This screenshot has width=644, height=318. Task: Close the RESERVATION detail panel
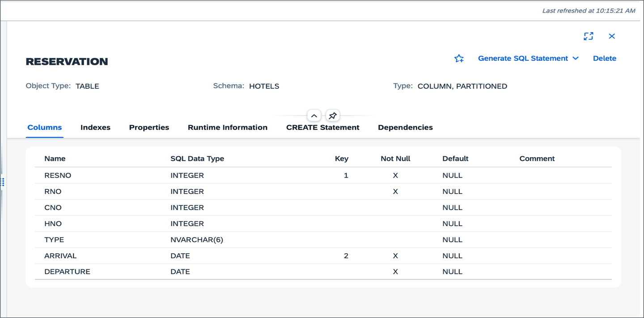click(612, 36)
